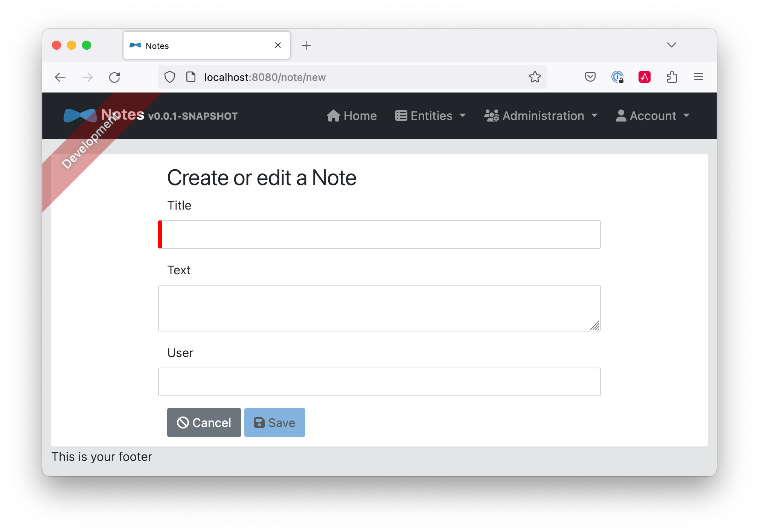Expand the Entities dropdown menu
The image size is (759, 532).
[x=431, y=115]
